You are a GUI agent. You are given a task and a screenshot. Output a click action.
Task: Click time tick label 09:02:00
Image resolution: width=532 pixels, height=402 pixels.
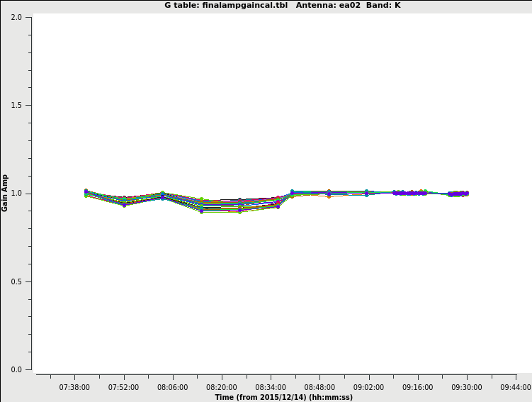coord(368,387)
